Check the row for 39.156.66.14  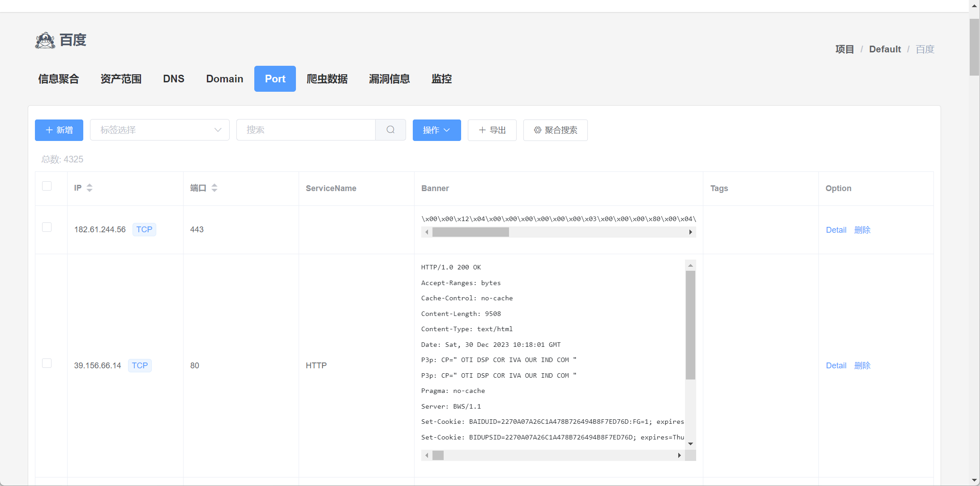pyautogui.click(x=47, y=363)
